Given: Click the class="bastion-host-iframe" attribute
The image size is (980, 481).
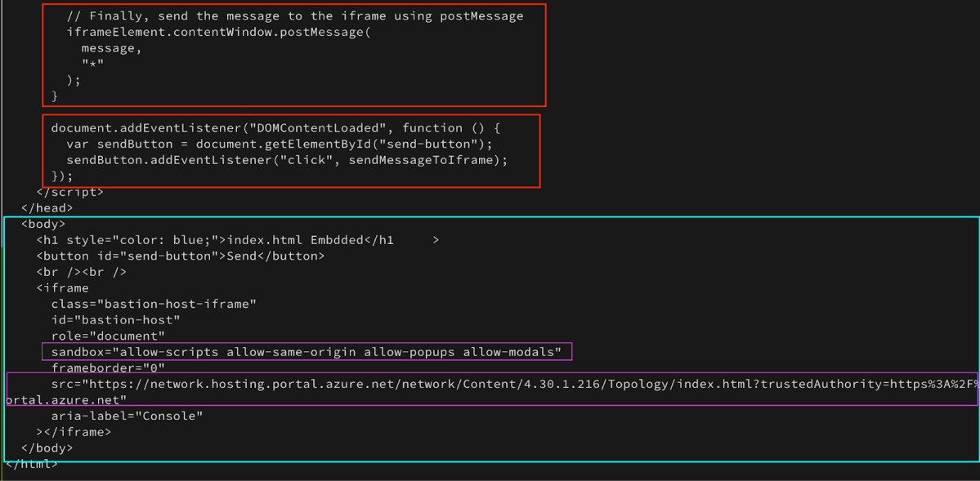Looking at the screenshot, I should tap(154, 305).
